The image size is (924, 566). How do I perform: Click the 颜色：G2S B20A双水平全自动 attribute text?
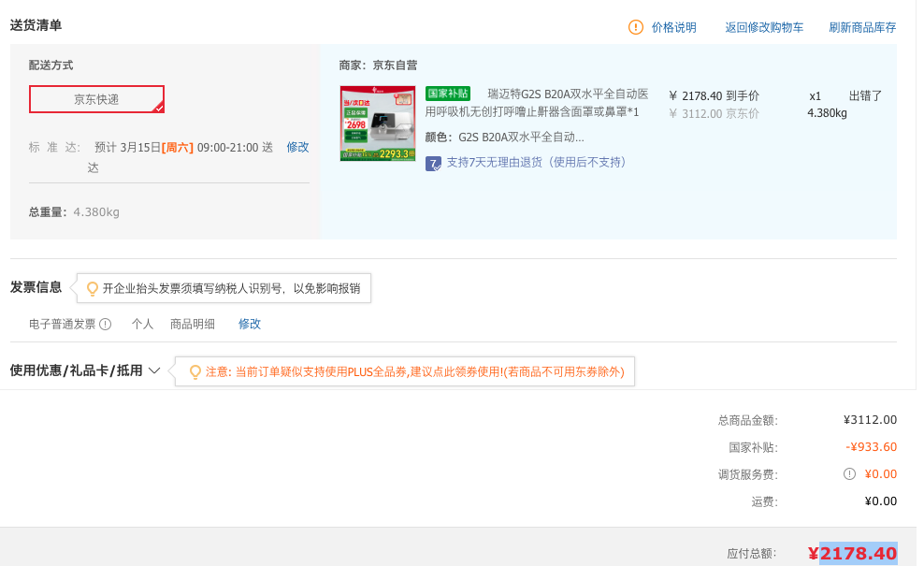click(x=504, y=137)
